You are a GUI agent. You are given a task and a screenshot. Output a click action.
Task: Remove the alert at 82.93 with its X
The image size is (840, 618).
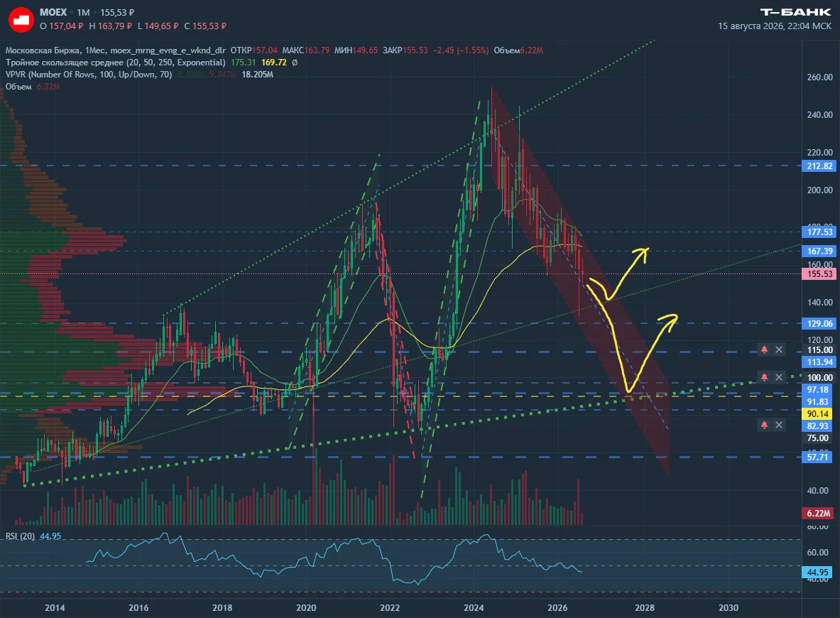779,425
